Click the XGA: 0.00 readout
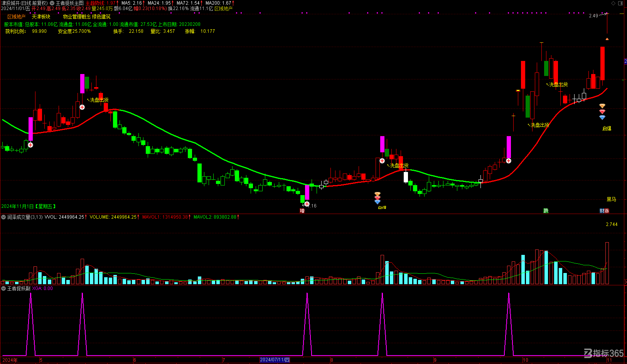627x364 pixels. pos(42,288)
